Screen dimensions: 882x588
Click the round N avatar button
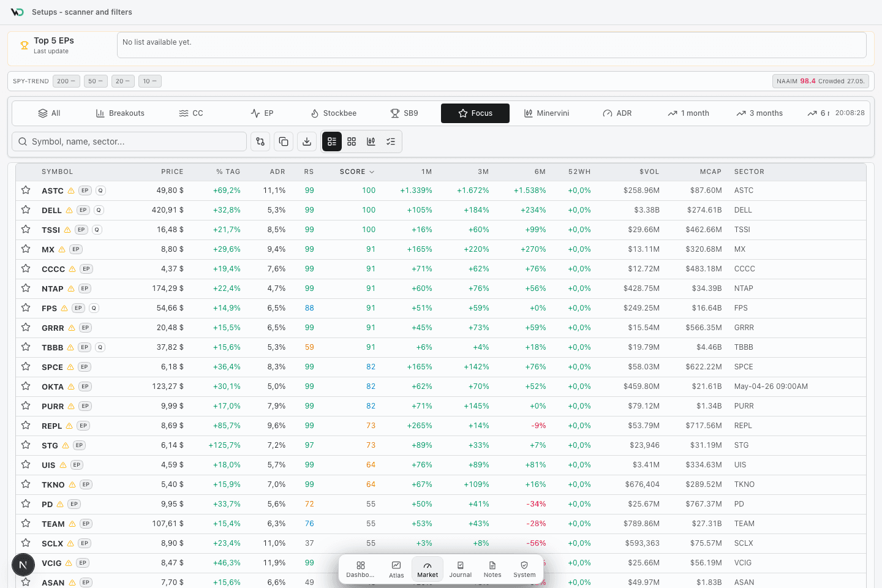click(x=23, y=565)
